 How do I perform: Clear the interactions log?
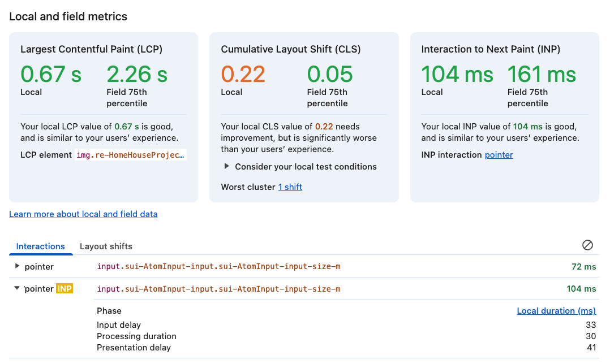pyautogui.click(x=587, y=245)
